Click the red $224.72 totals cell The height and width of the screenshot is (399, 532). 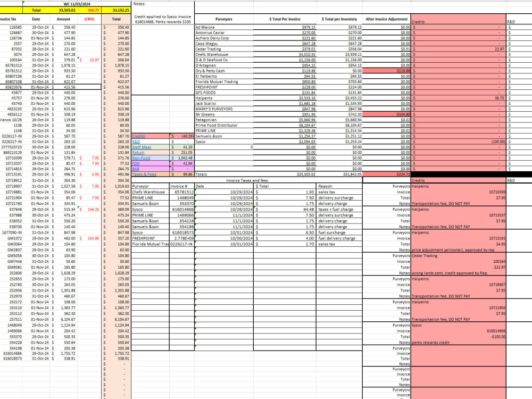coord(386,174)
